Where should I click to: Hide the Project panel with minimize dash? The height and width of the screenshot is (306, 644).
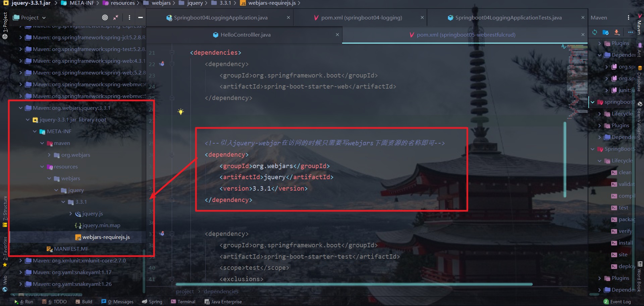(x=141, y=17)
